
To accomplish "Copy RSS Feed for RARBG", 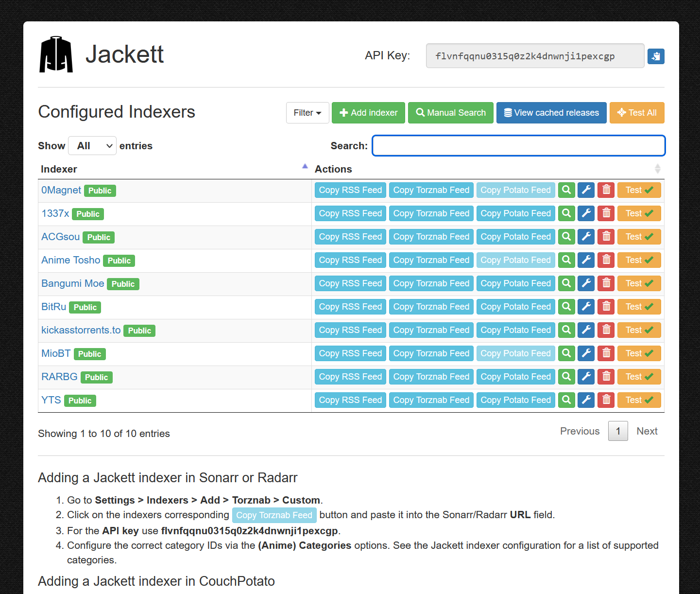I will (x=350, y=377).
